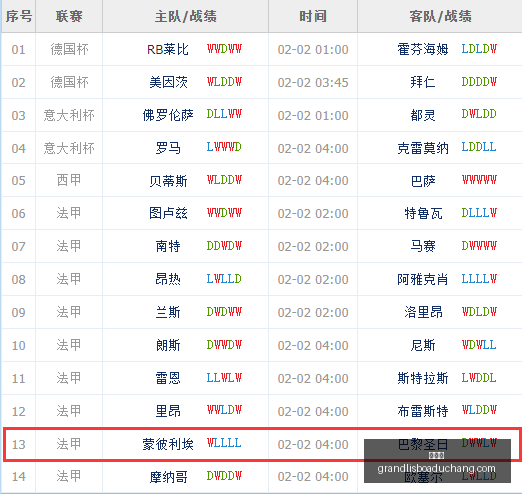Click 斯特拉斯's LWDDL record
This screenshot has width=522, height=494.
[x=479, y=378]
